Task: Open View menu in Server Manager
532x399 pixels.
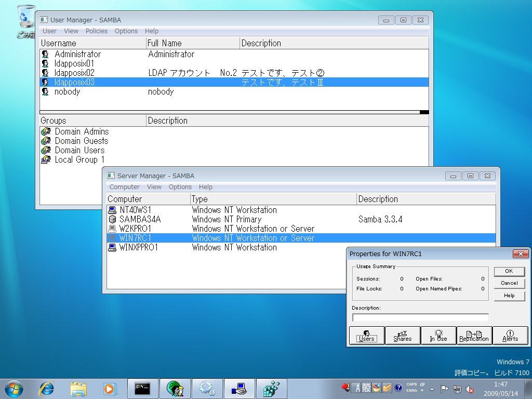Action: tap(154, 187)
